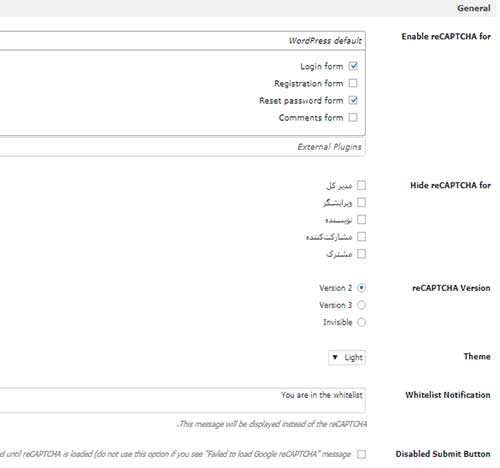Expand the External Plugins section
The width and height of the screenshot is (500, 468).
[183, 147]
